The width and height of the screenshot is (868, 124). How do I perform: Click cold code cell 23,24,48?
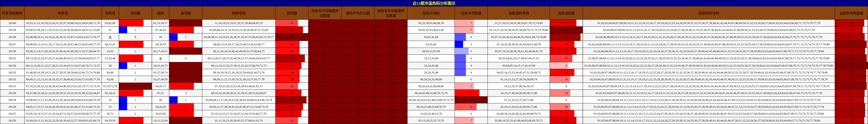tap(110, 58)
